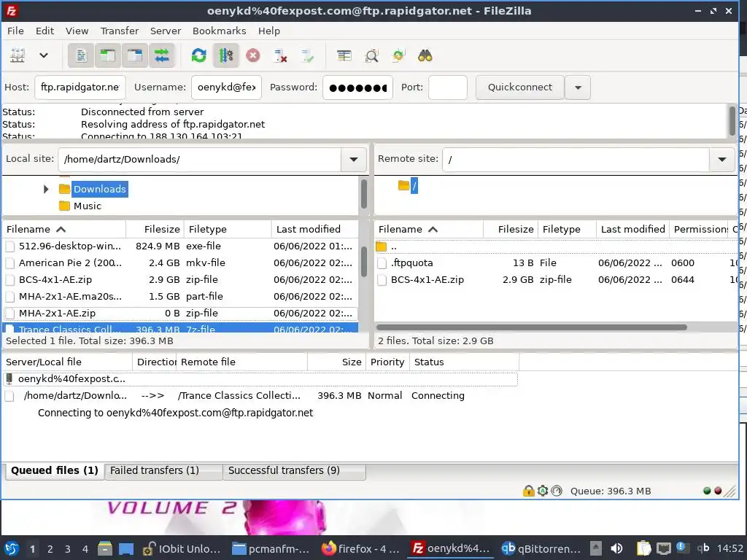This screenshot has width=747, height=560.
Task: Sort local files by Last modified column
Action: tap(315, 229)
